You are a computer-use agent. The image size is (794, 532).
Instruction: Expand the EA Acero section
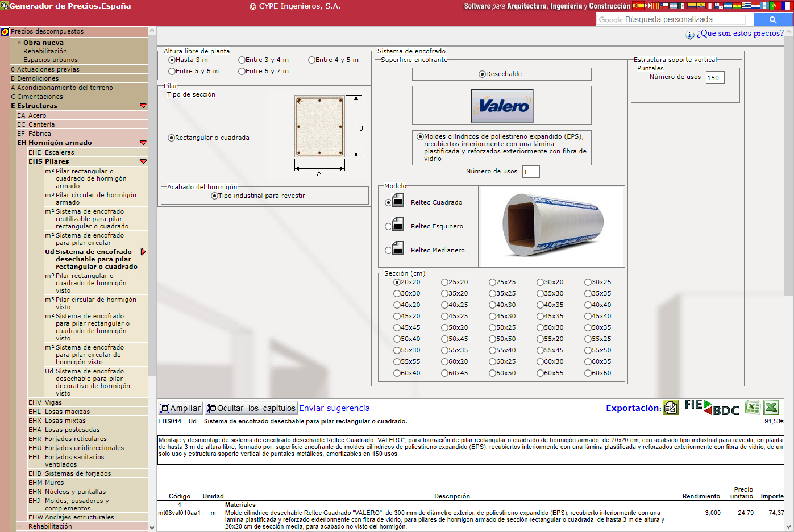coord(81,115)
